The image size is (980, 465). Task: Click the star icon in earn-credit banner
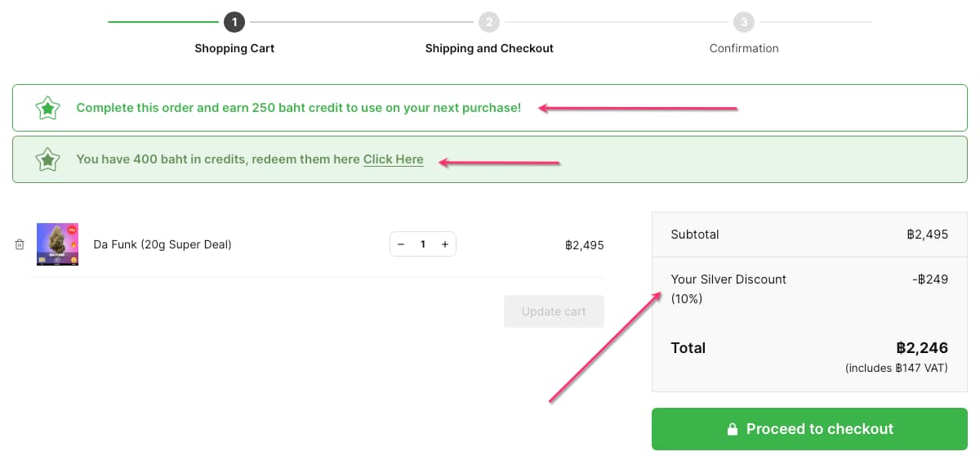pos(48,108)
